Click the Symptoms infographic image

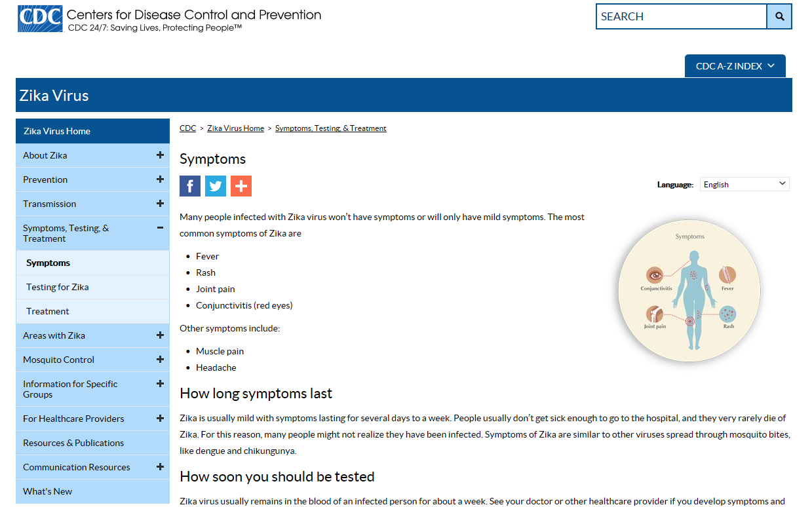coord(689,290)
